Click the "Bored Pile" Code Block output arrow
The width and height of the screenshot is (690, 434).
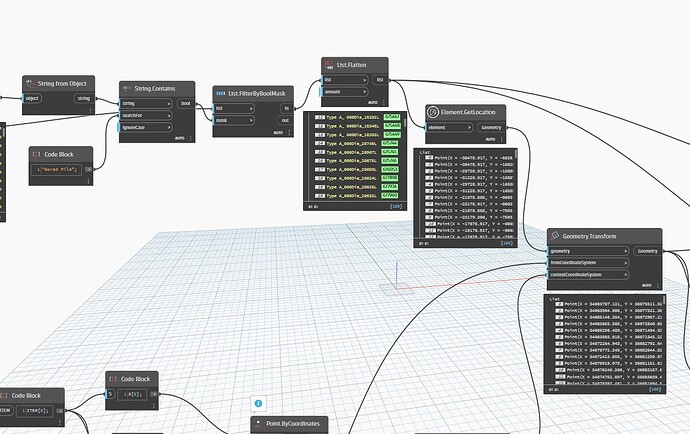point(88,169)
